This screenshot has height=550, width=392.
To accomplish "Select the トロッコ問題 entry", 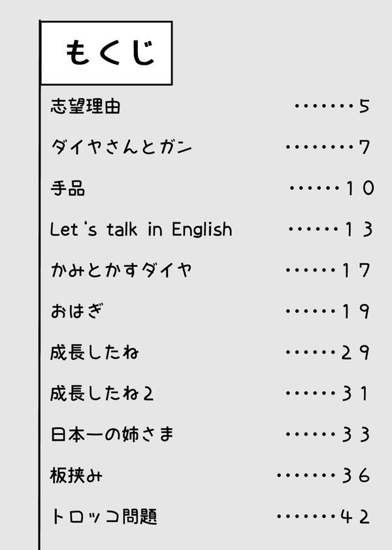I will pyautogui.click(x=104, y=517).
